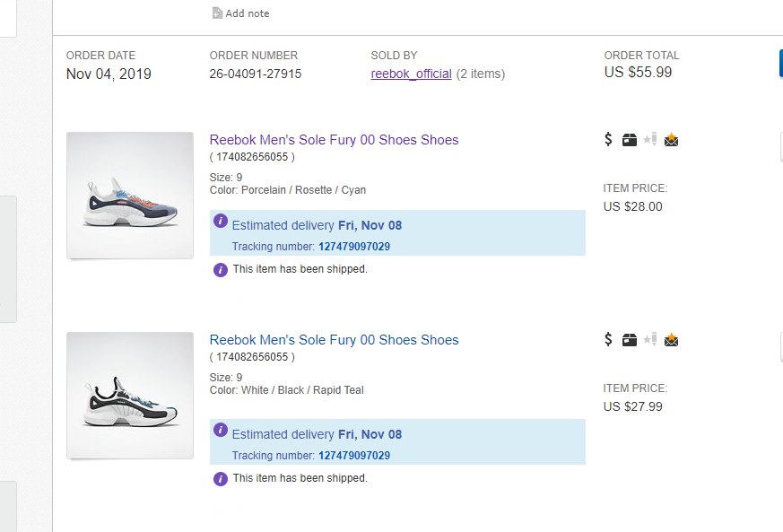Click the '(2 items)' text
The image size is (783, 532).
coord(481,74)
